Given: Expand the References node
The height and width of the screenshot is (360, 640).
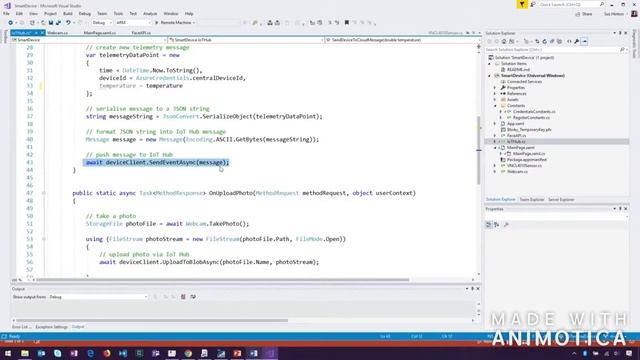Looking at the screenshot, I should pos(495,93).
